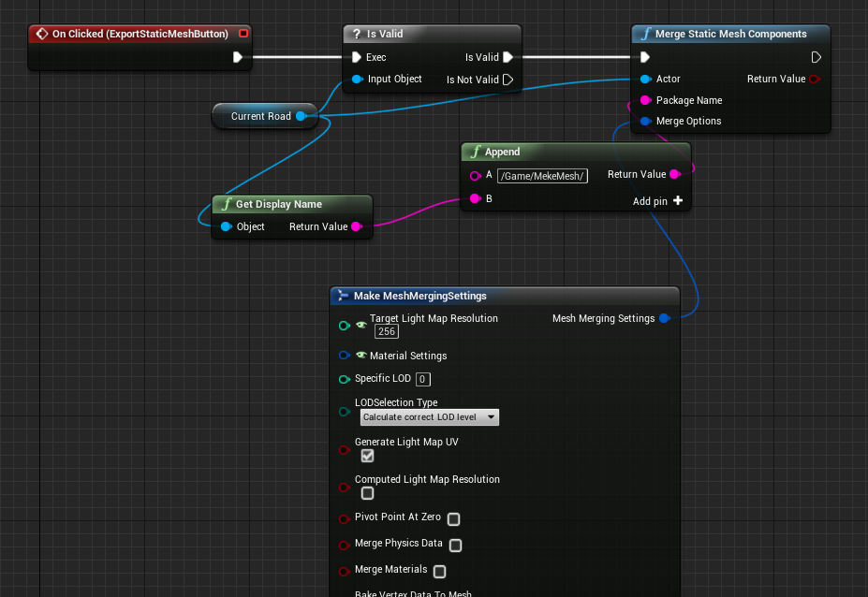Click Add pin on the Append node

(x=657, y=200)
